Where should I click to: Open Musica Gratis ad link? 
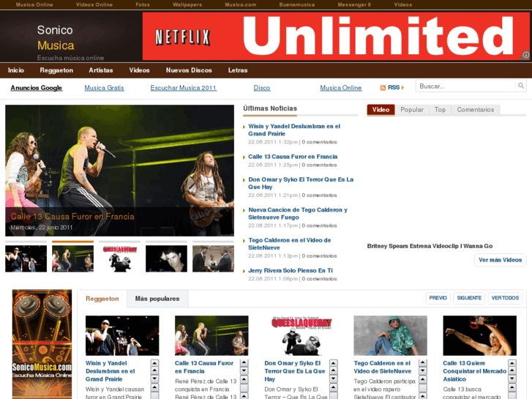click(x=104, y=88)
